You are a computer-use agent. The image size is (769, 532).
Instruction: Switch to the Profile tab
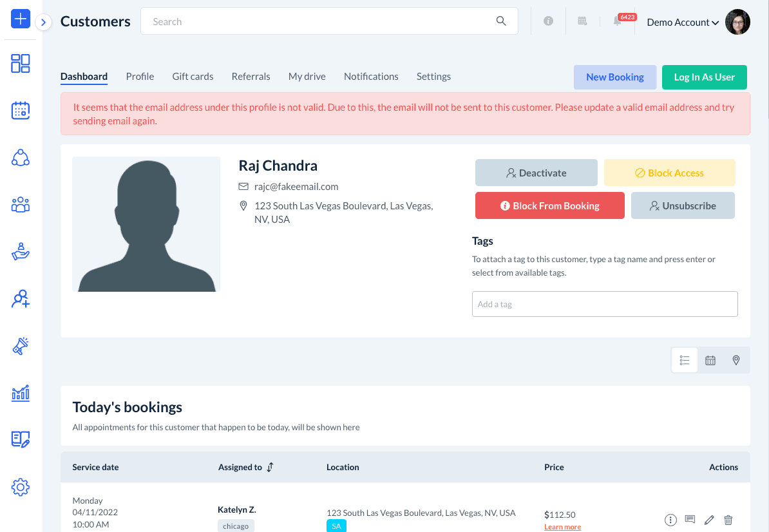[x=140, y=77]
